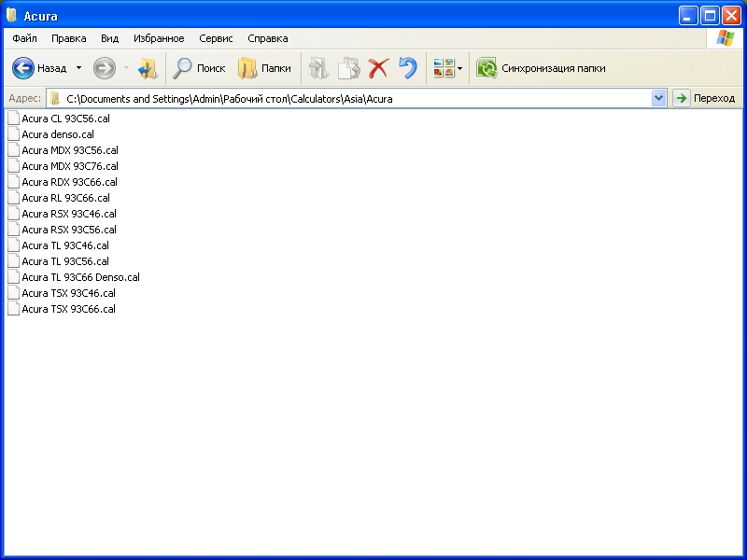
Task: Go back with the Назад arrow button
Action: tap(39, 68)
